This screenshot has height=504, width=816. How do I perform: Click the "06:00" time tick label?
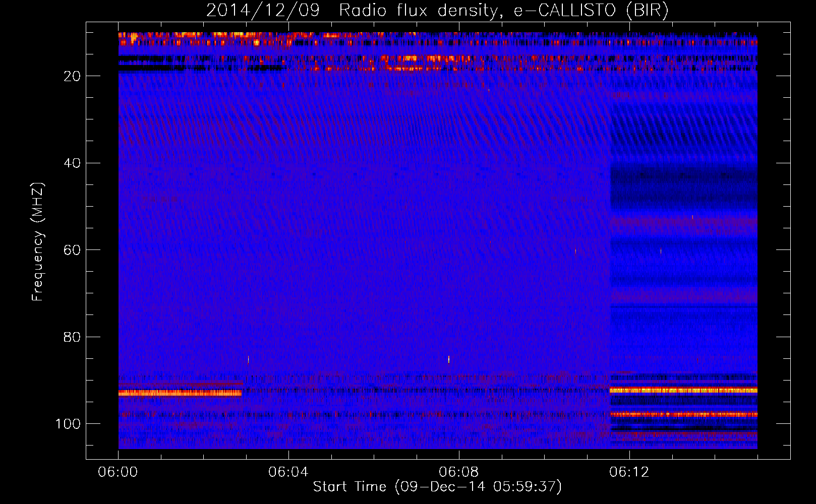pyautogui.click(x=118, y=472)
